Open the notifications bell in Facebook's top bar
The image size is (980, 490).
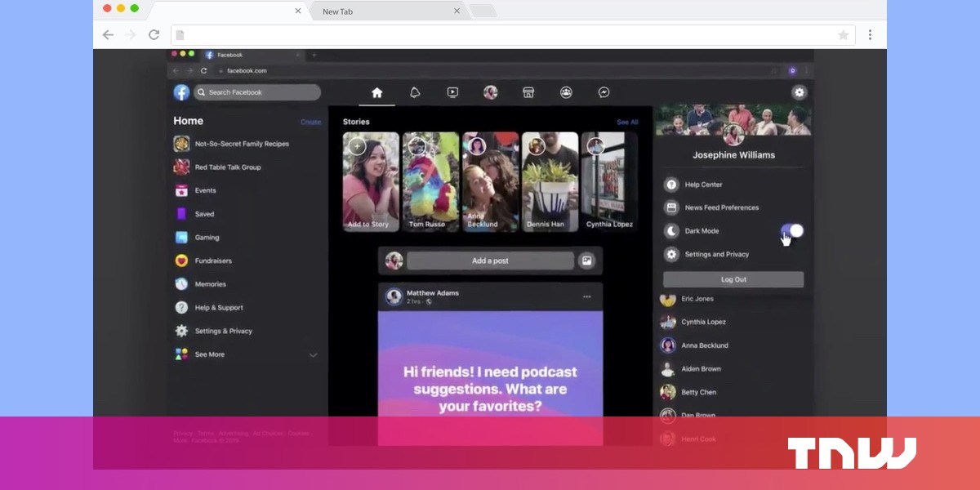[x=415, y=92]
